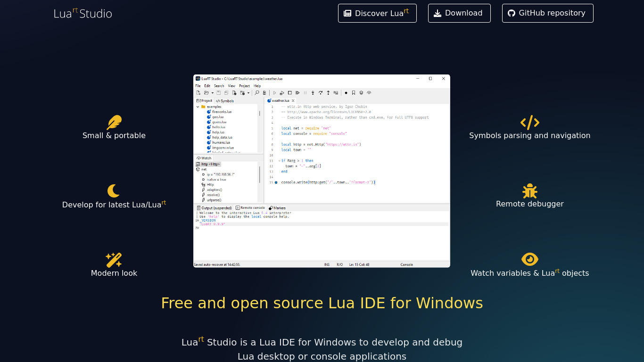Click the project tree scrollbar
The width and height of the screenshot is (644, 362).
point(260,113)
